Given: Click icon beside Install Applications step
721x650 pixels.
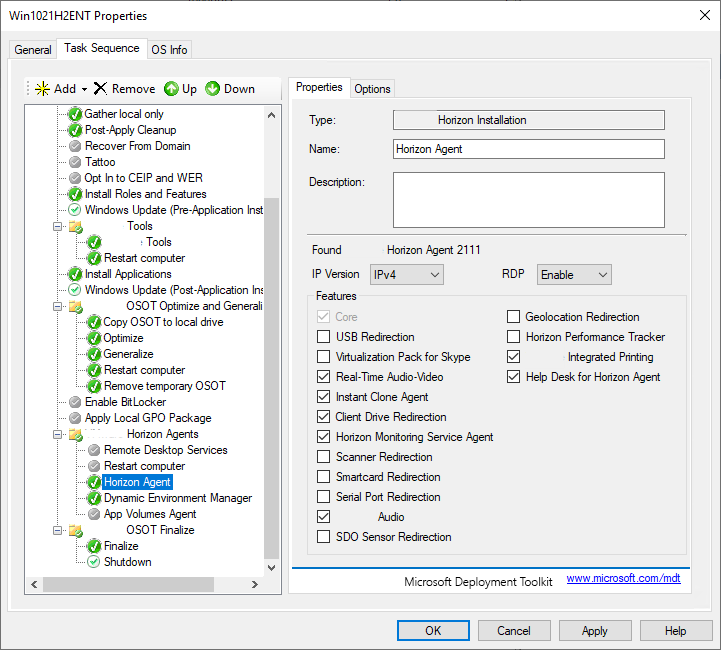Looking at the screenshot, I should 74,274.
